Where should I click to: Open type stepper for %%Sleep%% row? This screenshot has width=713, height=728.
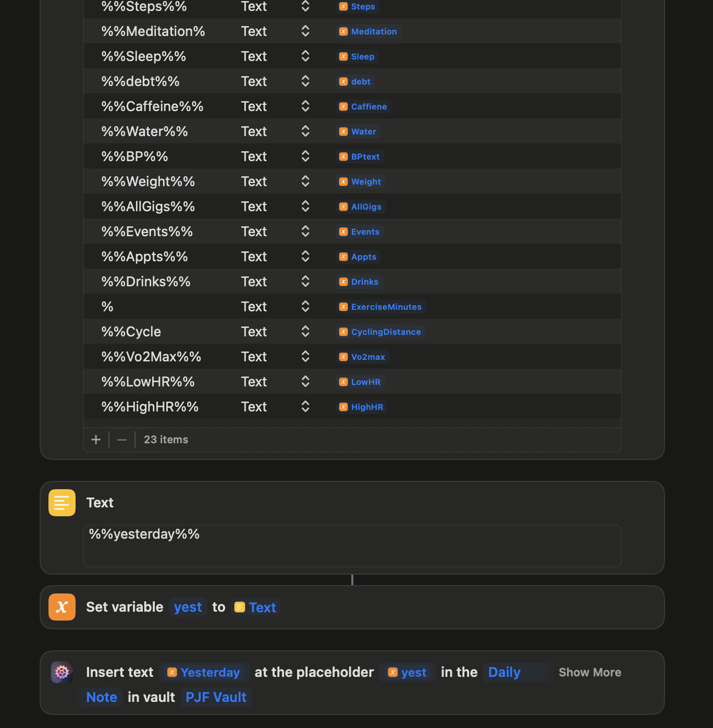click(305, 56)
